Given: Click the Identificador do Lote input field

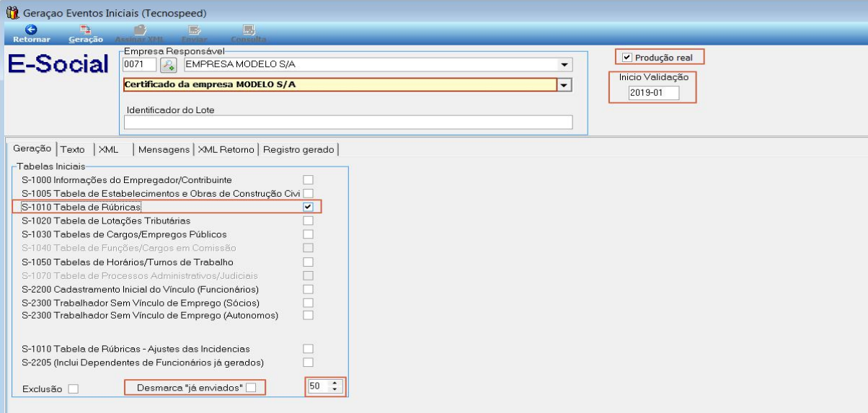Looking at the screenshot, I should tap(348, 123).
